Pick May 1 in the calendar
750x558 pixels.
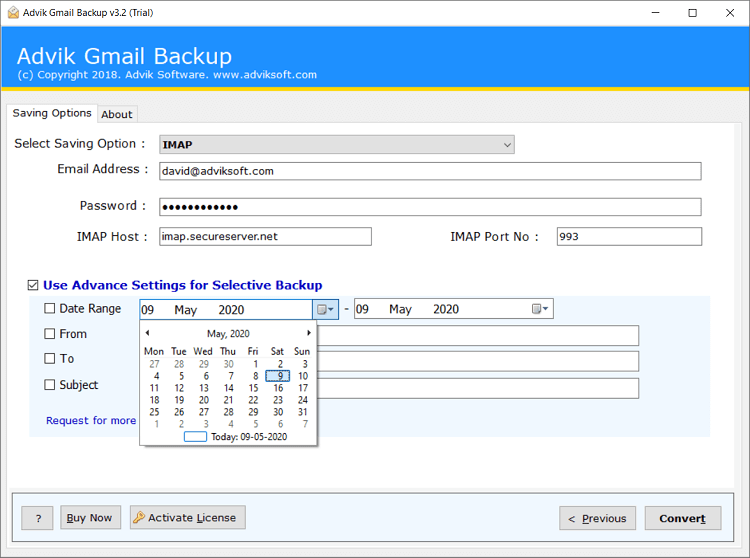pos(255,364)
